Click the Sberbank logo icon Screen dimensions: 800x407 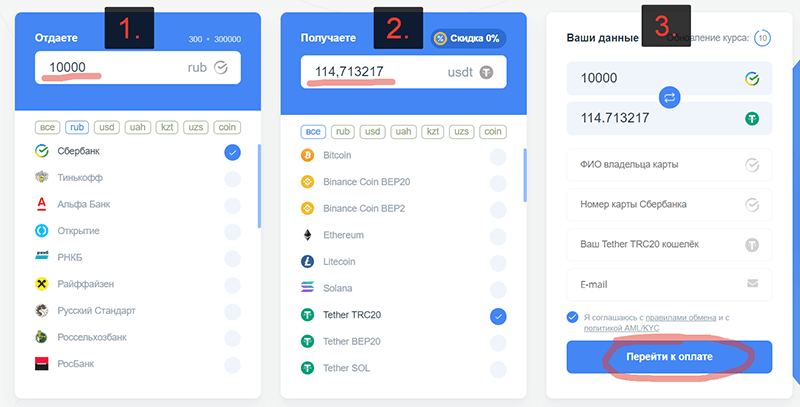(41, 151)
